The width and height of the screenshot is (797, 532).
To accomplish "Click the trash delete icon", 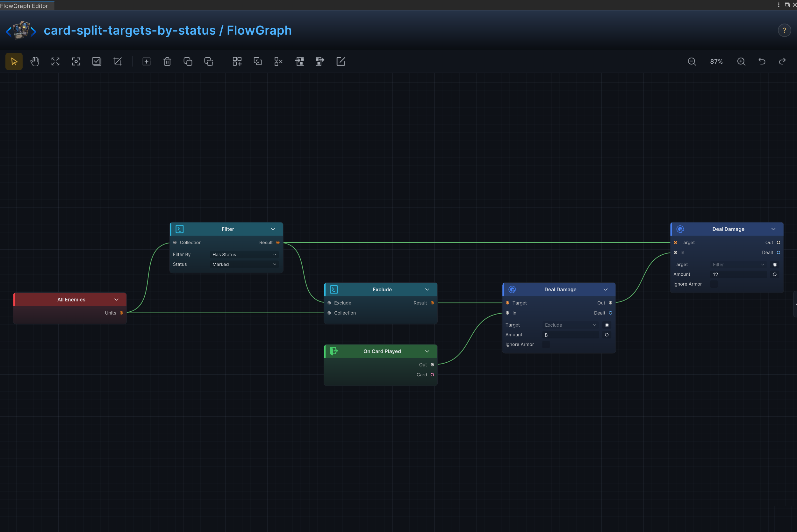I will coord(167,61).
